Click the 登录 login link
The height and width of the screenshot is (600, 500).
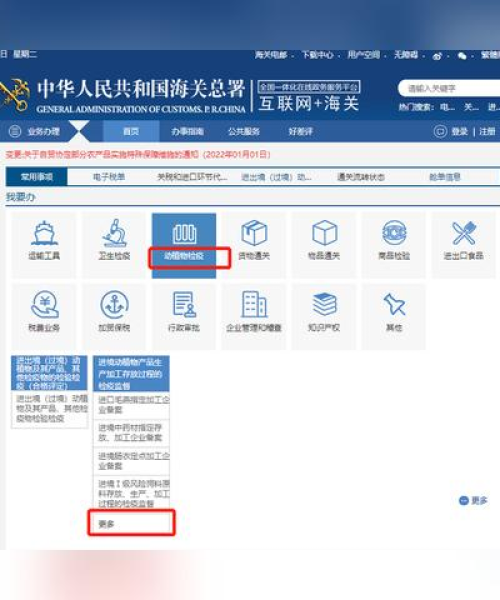coord(459,132)
